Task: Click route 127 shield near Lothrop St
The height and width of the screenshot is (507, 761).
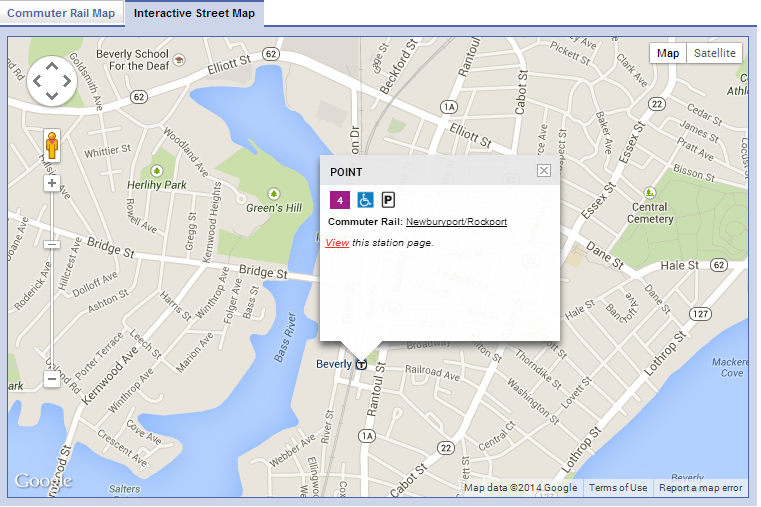Action: (x=700, y=314)
